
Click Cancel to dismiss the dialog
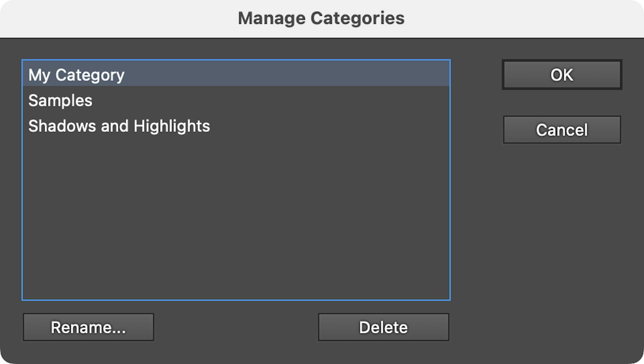tap(561, 130)
